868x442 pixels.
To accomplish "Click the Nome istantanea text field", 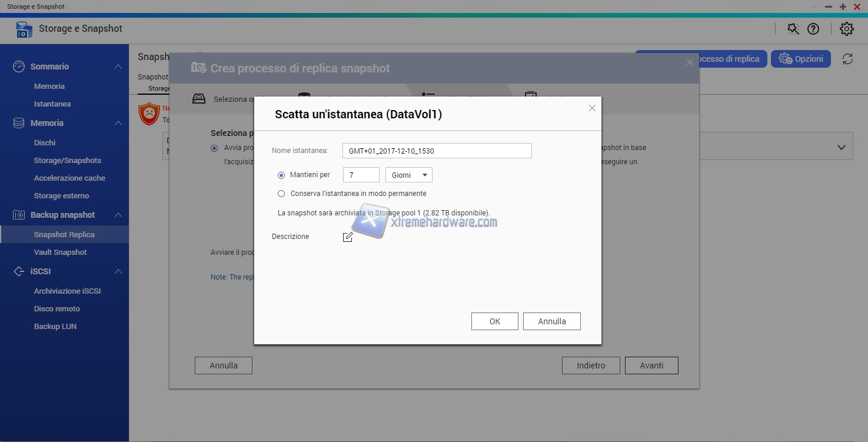I will point(437,151).
